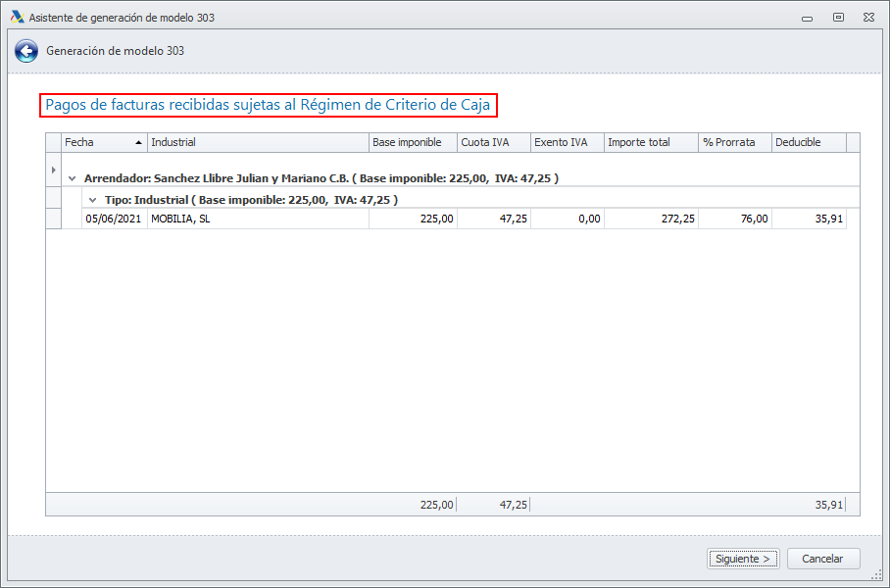Click the app logo in title bar

point(17,17)
